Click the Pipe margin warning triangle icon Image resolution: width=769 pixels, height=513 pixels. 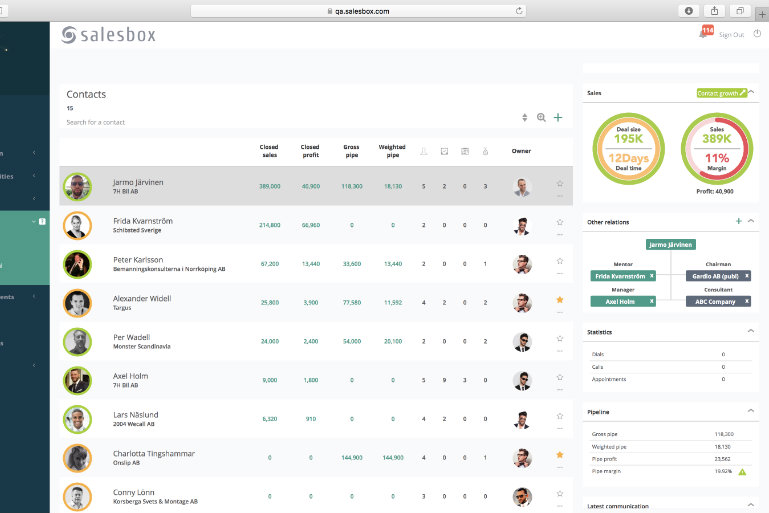coord(742,471)
